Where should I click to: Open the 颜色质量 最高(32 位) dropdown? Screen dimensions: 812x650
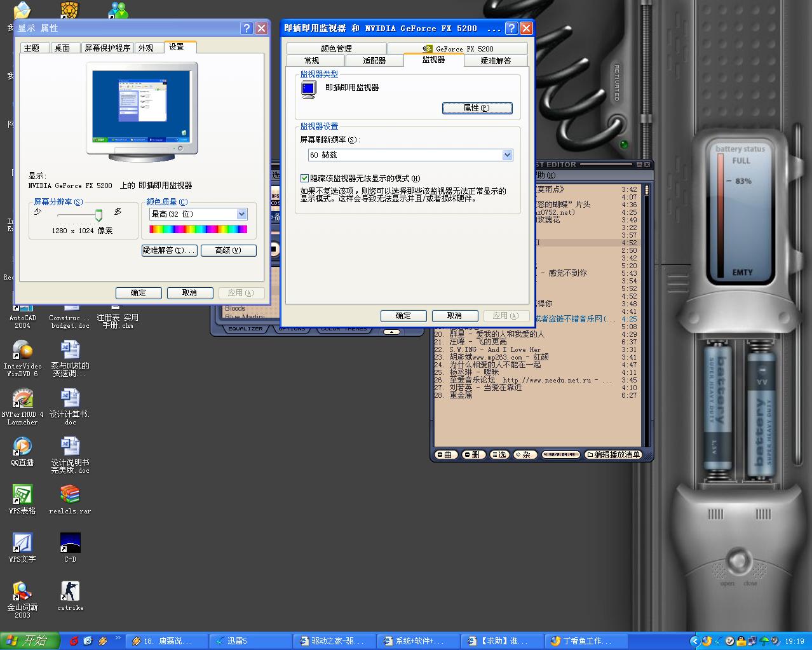coord(241,215)
